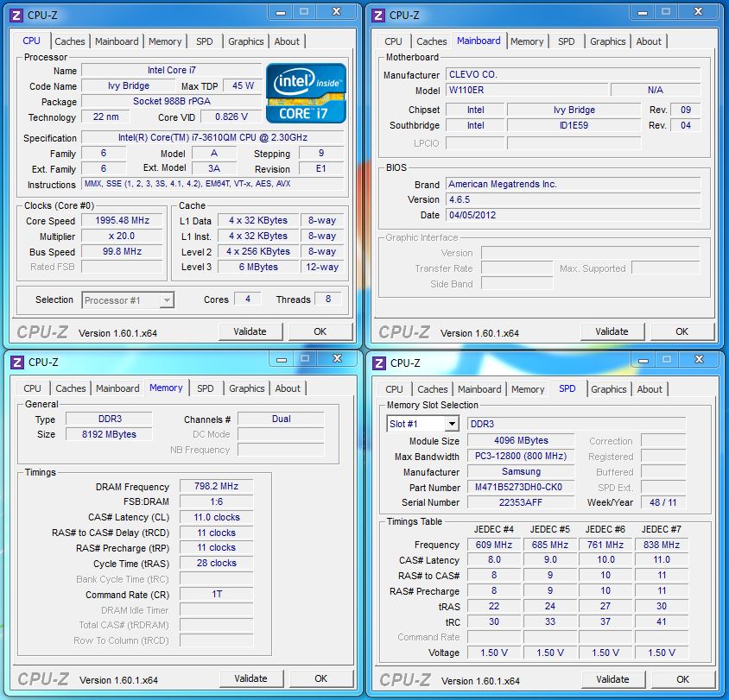Image resolution: width=729 pixels, height=700 pixels.
Task: Choose CPU tab in SPD window
Action: click(394, 389)
